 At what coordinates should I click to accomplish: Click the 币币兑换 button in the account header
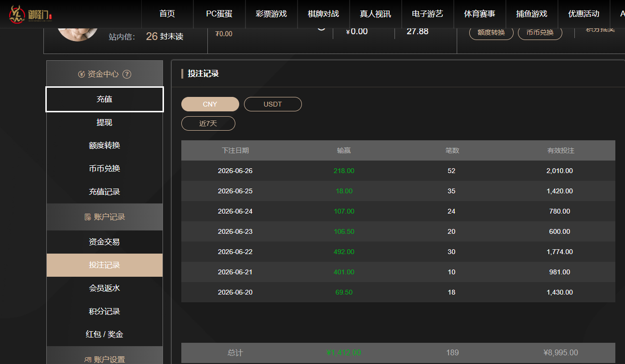point(540,32)
